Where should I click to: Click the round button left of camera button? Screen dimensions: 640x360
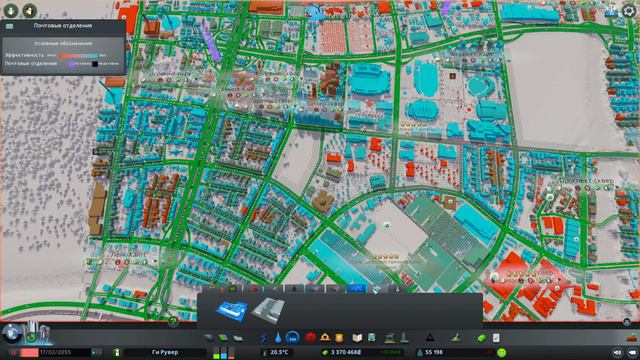(x=618, y=352)
